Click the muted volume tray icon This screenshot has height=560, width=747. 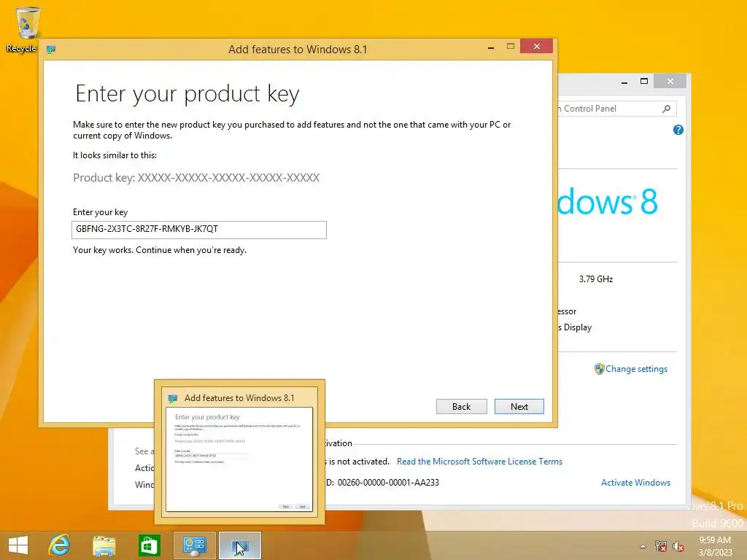coord(678,546)
